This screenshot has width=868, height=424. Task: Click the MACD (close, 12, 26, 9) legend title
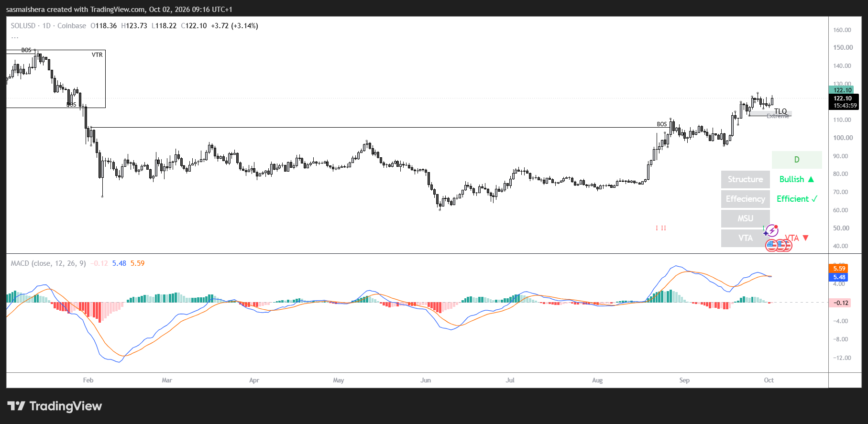(x=48, y=263)
